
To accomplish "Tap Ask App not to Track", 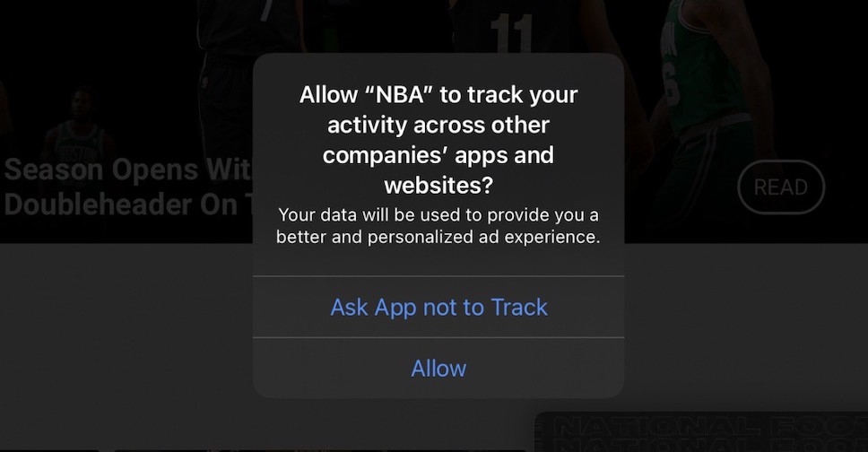I will pos(438,308).
